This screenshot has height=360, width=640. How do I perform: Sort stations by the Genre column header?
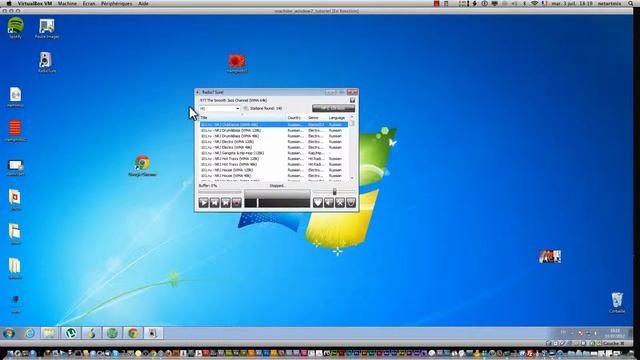click(x=317, y=118)
